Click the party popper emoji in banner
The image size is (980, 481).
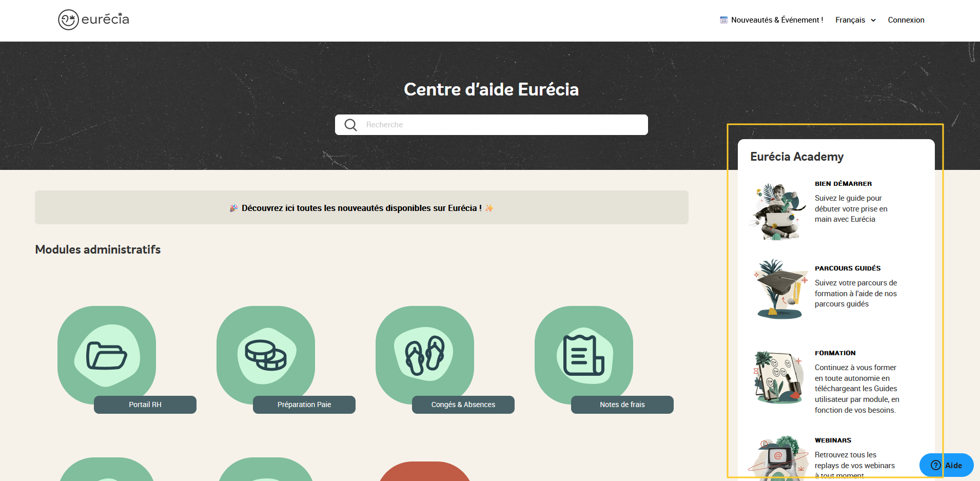(x=234, y=208)
